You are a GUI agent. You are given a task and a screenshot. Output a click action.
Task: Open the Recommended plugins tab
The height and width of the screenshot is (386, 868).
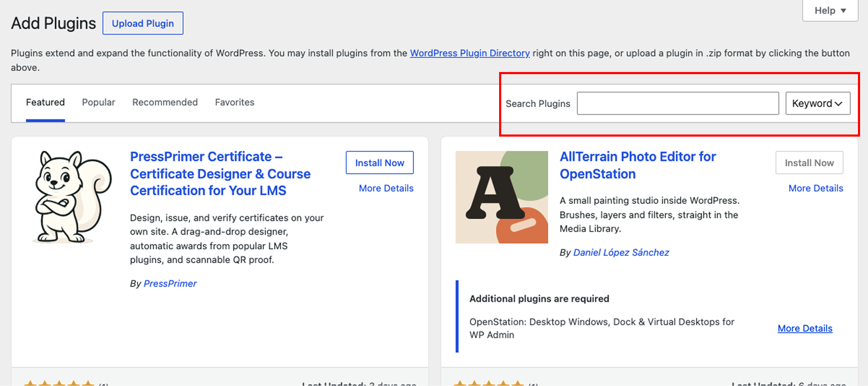[165, 102]
